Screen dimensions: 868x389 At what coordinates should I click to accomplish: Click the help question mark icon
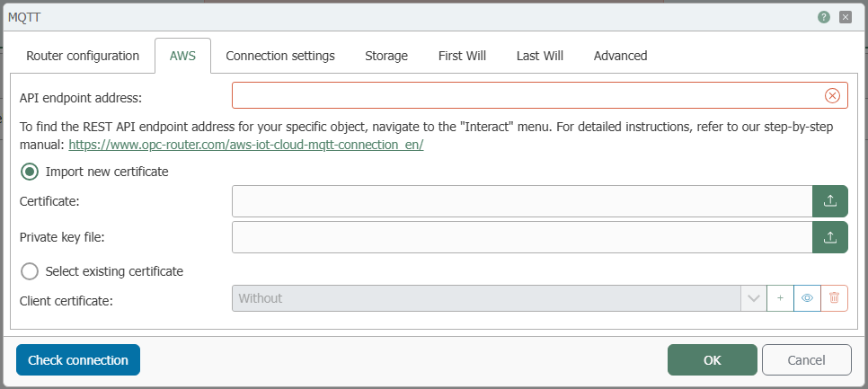click(823, 17)
